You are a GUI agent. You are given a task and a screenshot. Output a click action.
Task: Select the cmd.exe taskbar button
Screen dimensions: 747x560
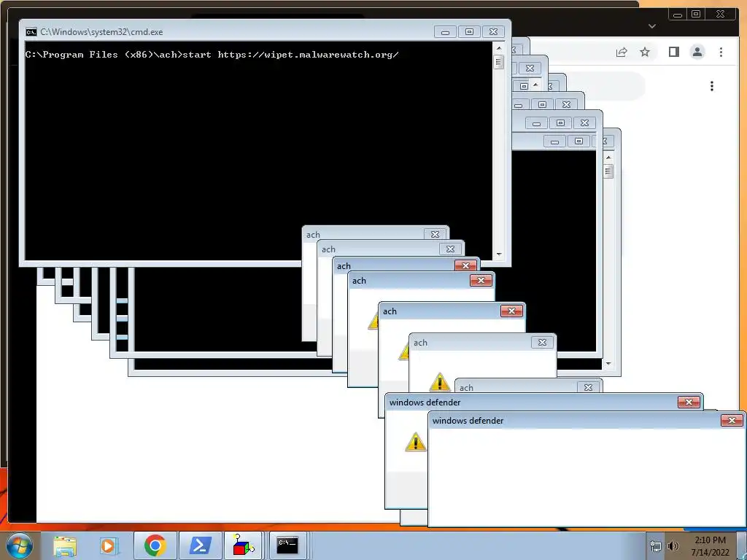pyautogui.click(x=287, y=545)
